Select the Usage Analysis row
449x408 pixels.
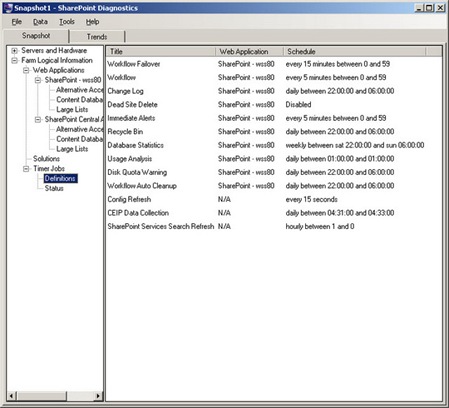tap(274, 159)
